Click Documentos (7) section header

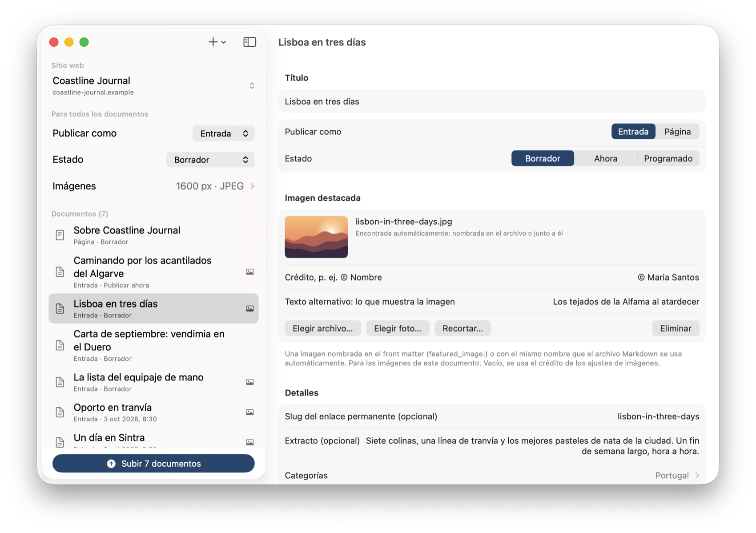click(80, 214)
